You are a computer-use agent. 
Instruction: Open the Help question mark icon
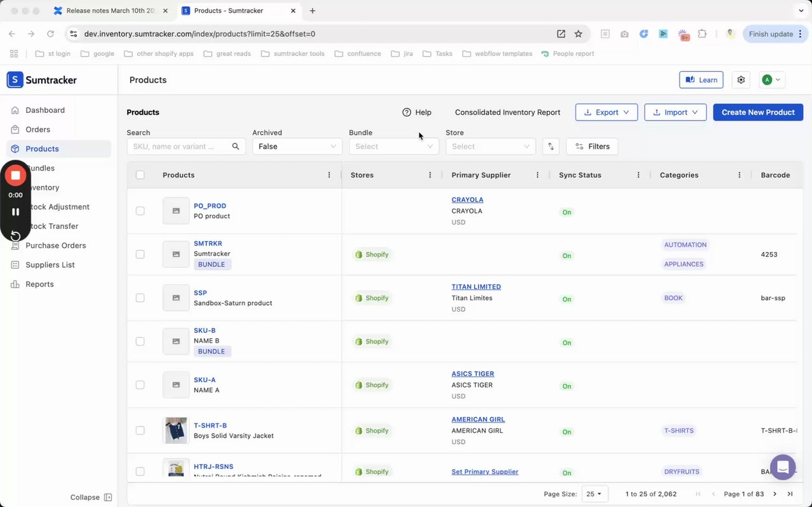tap(407, 112)
